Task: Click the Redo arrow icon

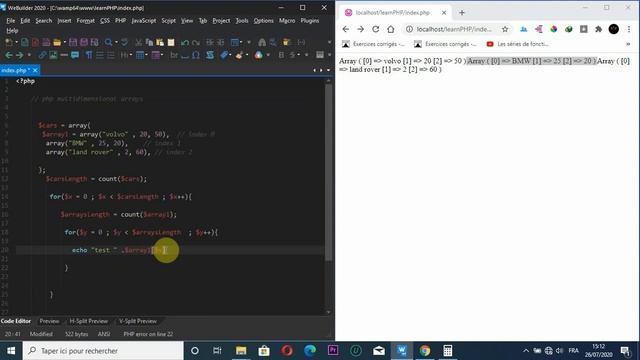Action: [x=196, y=42]
